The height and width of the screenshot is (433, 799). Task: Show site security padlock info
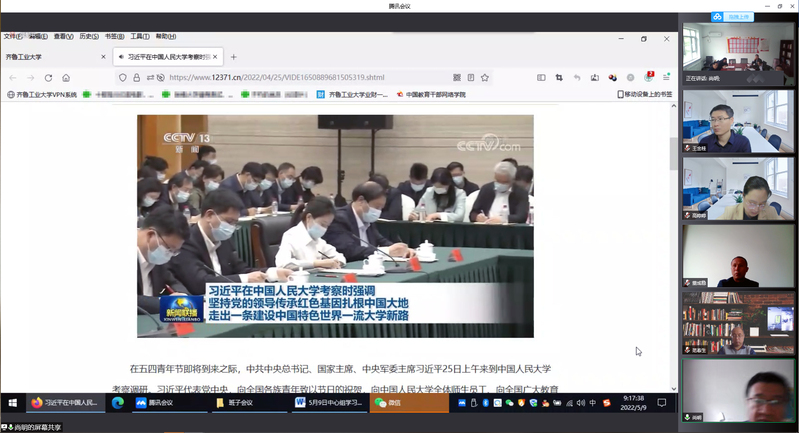pos(137,77)
